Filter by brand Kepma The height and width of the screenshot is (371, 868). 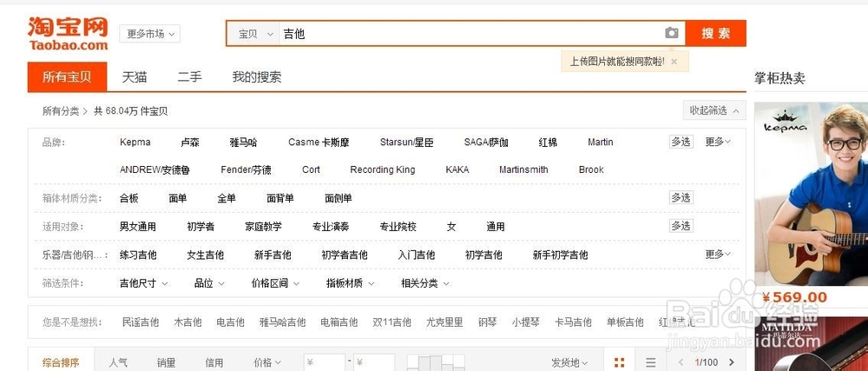tap(135, 142)
